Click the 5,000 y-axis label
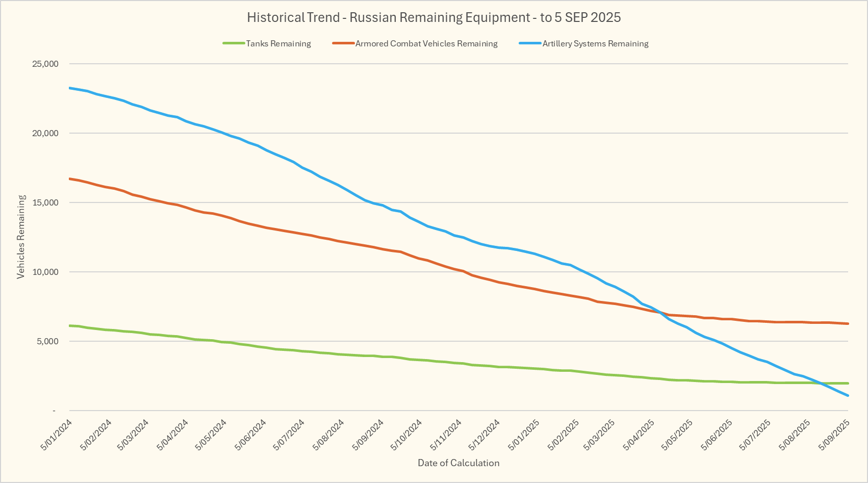The height and width of the screenshot is (483, 868). coord(47,342)
